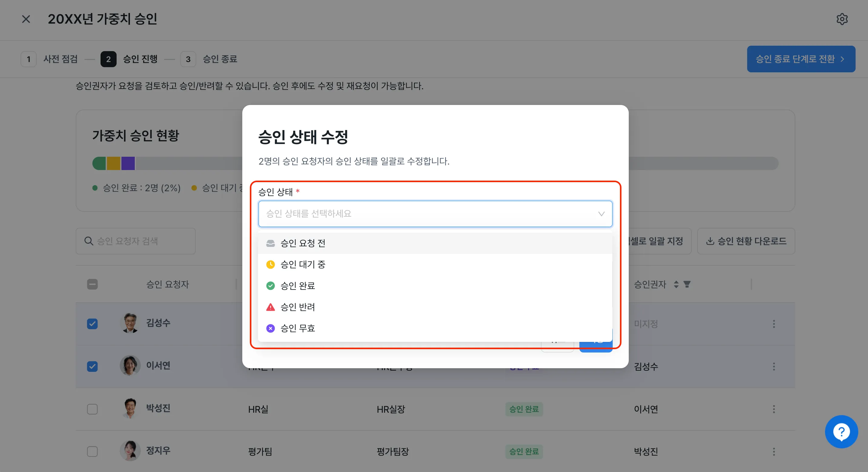
Task: Click 승인 종료 단계로 전환 button
Action: click(x=801, y=59)
